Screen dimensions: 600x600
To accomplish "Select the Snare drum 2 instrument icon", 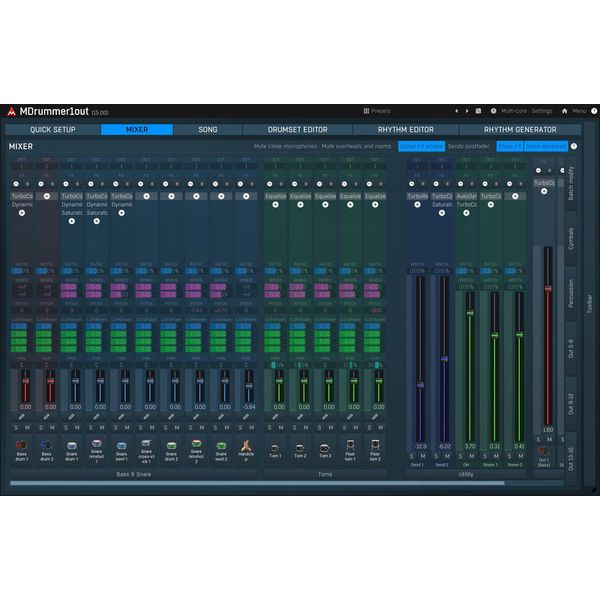I will [x=171, y=445].
